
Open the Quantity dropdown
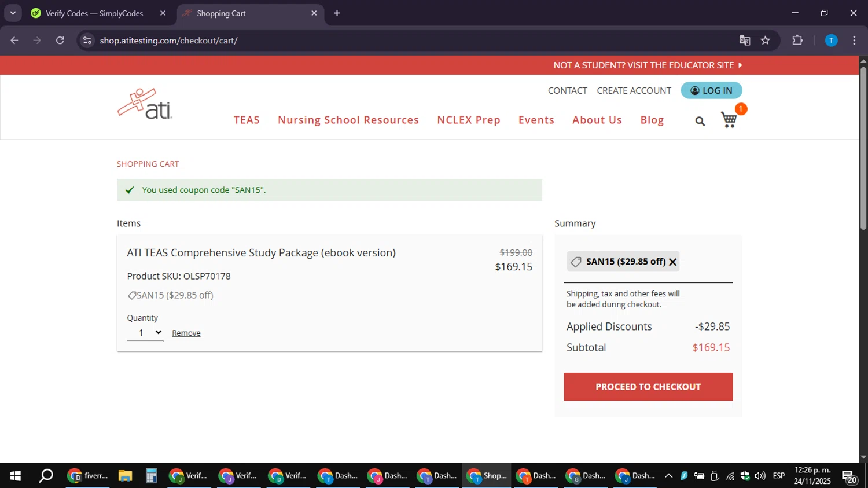coord(145,333)
